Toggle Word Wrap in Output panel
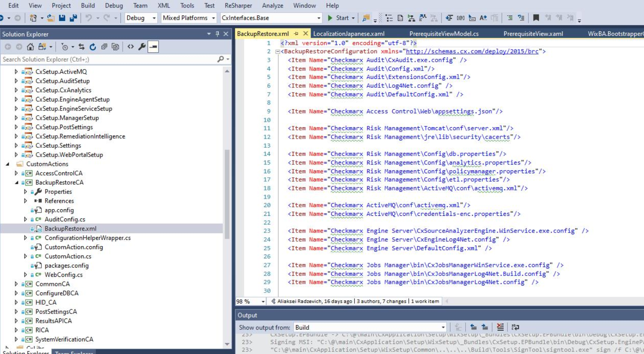 tap(515, 327)
